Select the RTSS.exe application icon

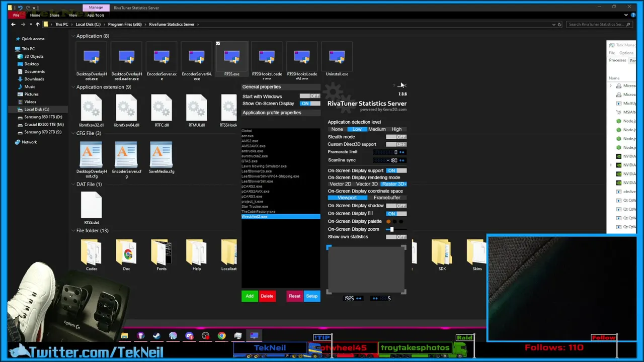[x=231, y=58]
